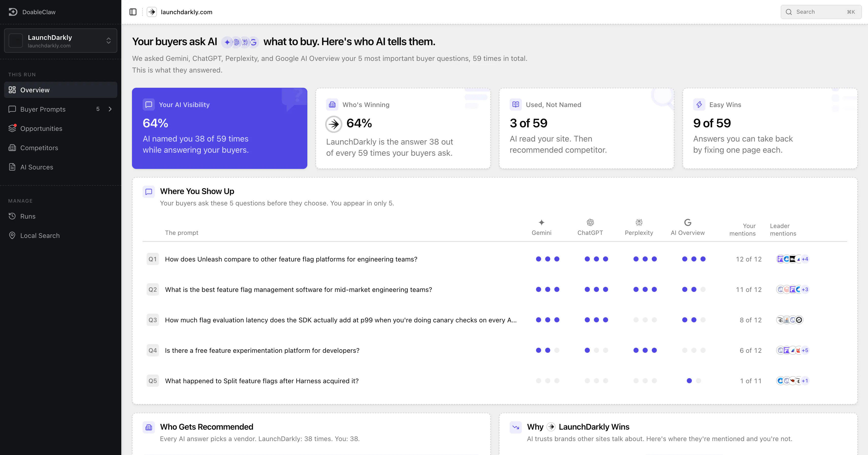Open the Q3 flag evaluation latency prompt
Viewport: 868px width, 455px height.
[495, 320]
